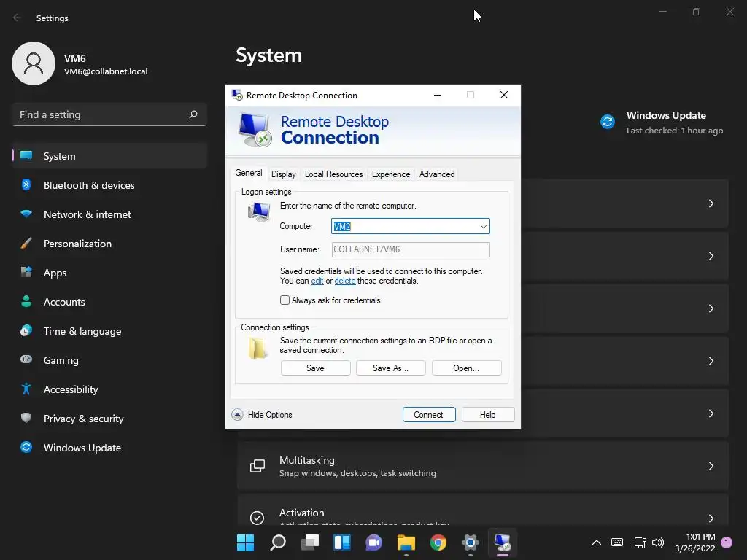Image resolution: width=747 pixels, height=560 pixels.
Task: Click the User name field
Action: coord(411,249)
